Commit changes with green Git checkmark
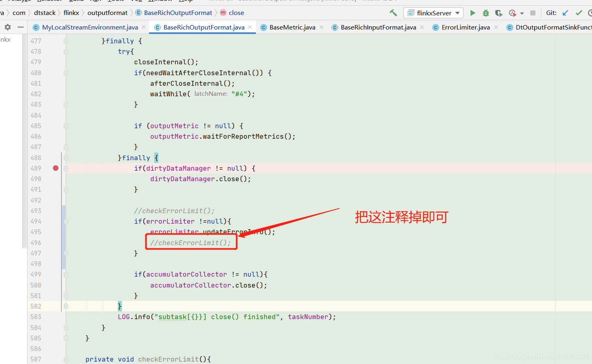 click(579, 13)
